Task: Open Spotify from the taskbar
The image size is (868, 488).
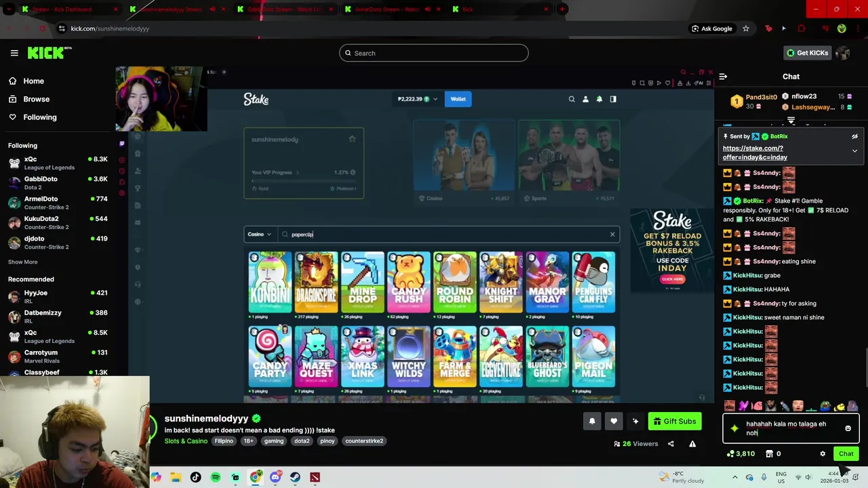Action: 216,477
